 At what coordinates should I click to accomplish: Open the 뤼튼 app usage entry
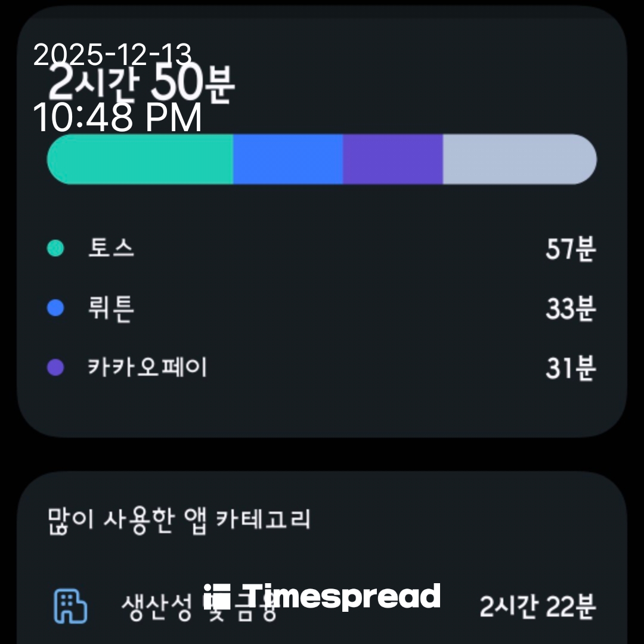click(111, 309)
